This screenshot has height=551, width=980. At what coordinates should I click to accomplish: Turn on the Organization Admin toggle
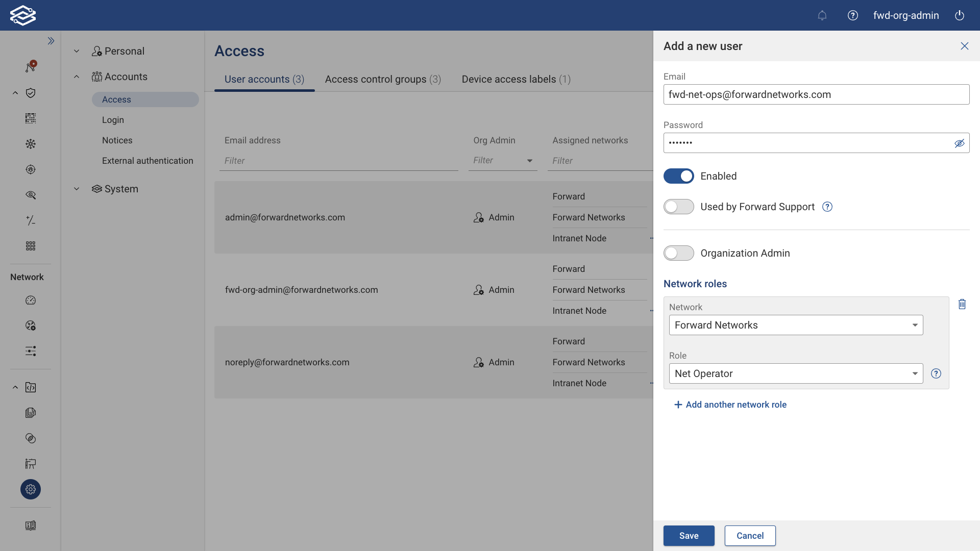(x=678, y=253)
